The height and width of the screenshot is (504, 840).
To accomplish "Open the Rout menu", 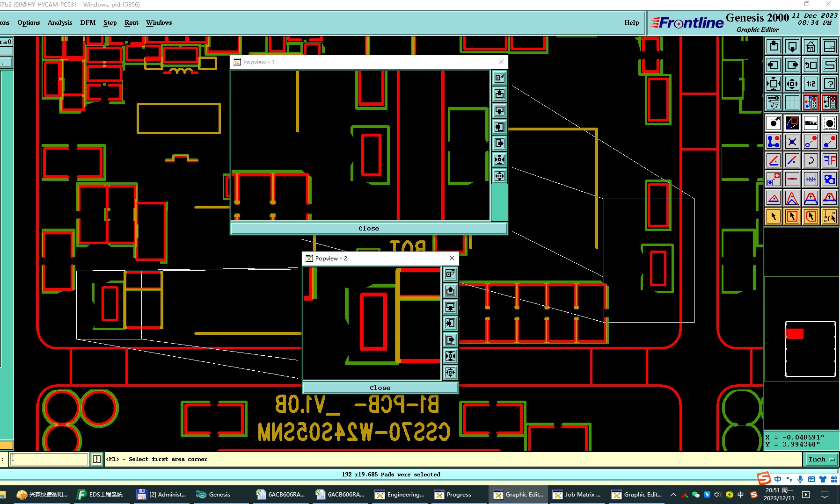I will point(131,22).
